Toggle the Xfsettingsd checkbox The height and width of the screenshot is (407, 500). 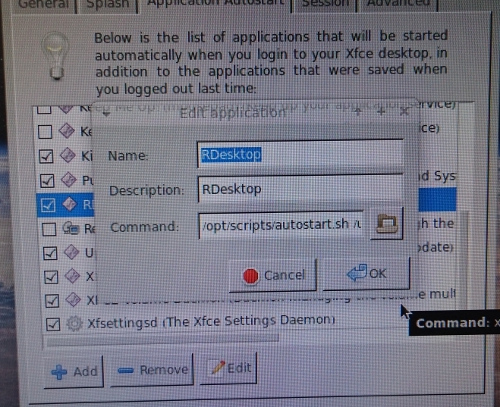(x=53, y=324)
